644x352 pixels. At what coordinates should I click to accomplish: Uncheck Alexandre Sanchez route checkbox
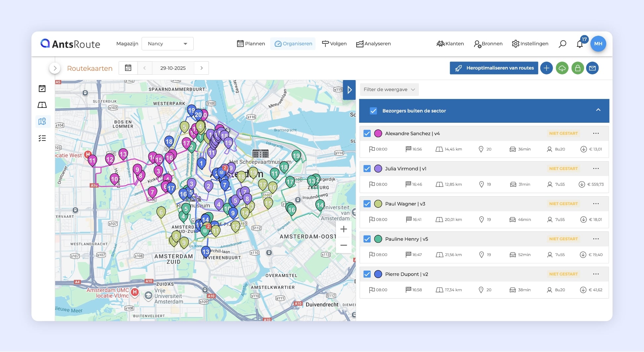(367, 134)
